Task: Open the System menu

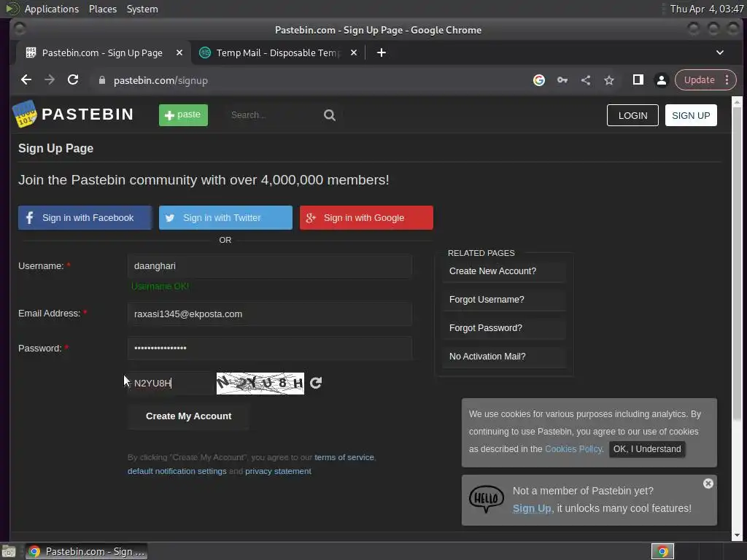Action: point(142,9)
